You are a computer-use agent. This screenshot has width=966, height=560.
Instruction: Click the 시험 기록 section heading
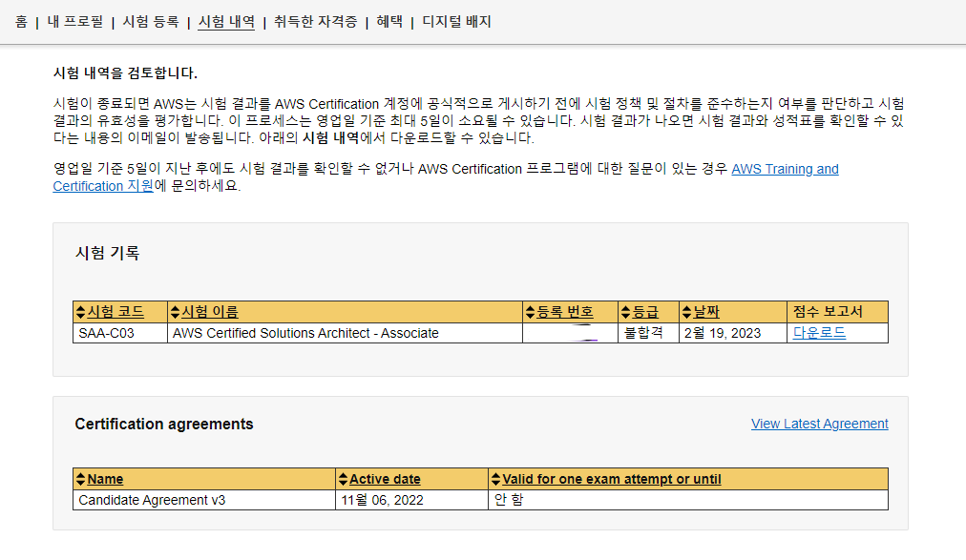click(x=107, y=253)
